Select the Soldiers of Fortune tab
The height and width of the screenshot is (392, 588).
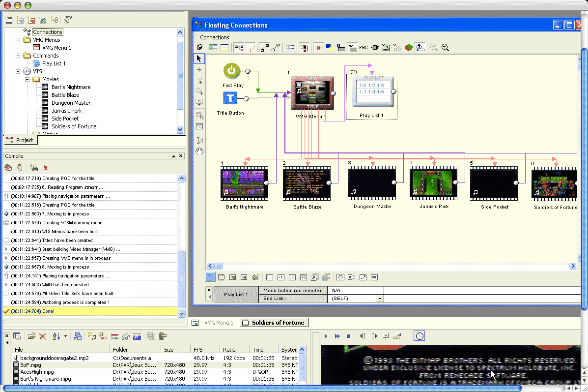point(274,323)
